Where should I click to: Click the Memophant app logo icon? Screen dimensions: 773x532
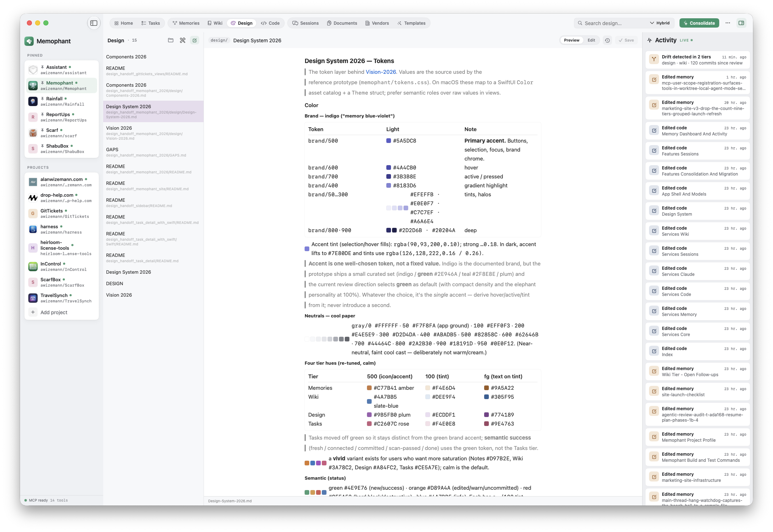click(x=29, y=41)
